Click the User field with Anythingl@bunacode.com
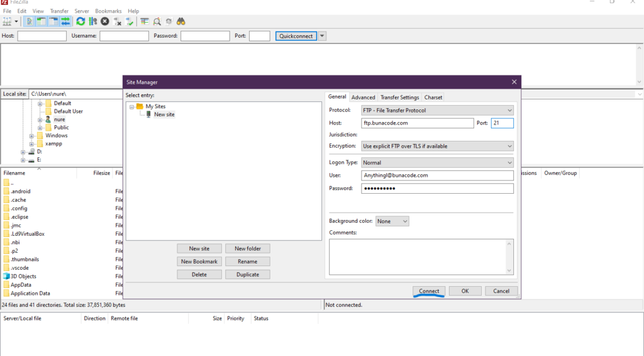 click(438, 175)
